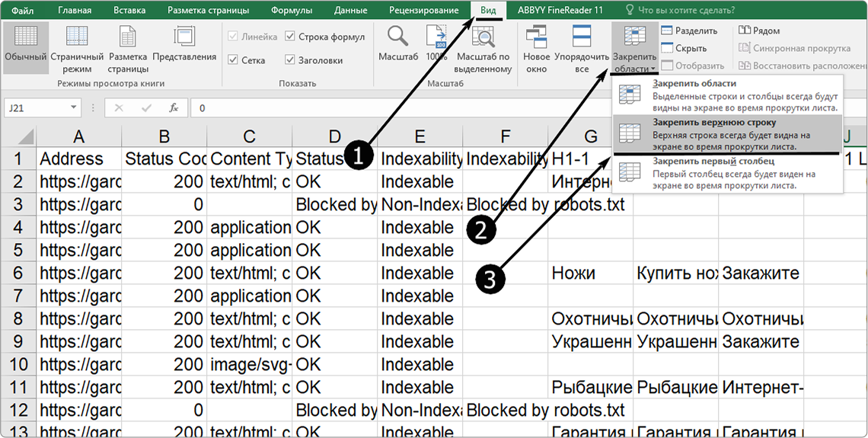Select column B header

[x=164, y=136]
